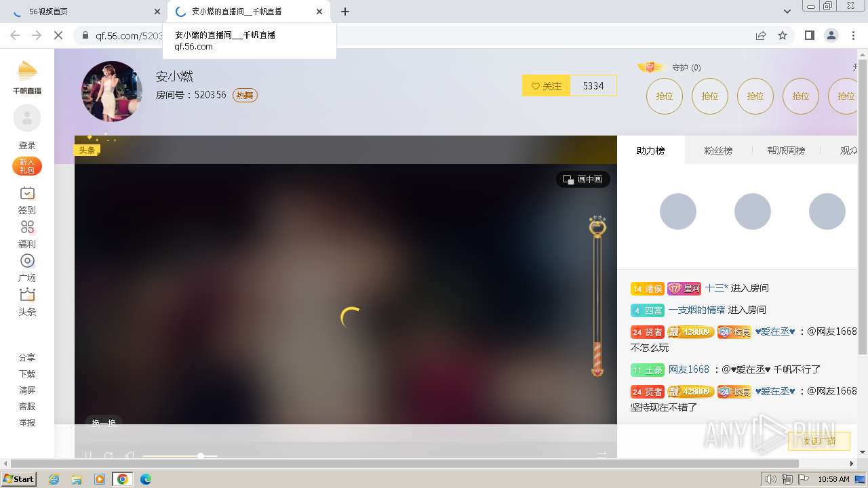Screen dimensions: 868x488
Task: View site information lock icon
Action: (x=85, y=35)
